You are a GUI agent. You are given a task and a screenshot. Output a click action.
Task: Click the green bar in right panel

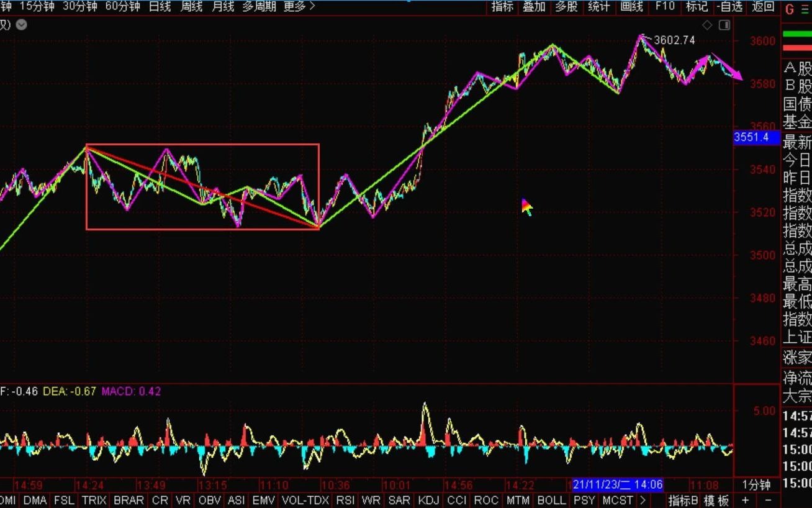point(797,34)
